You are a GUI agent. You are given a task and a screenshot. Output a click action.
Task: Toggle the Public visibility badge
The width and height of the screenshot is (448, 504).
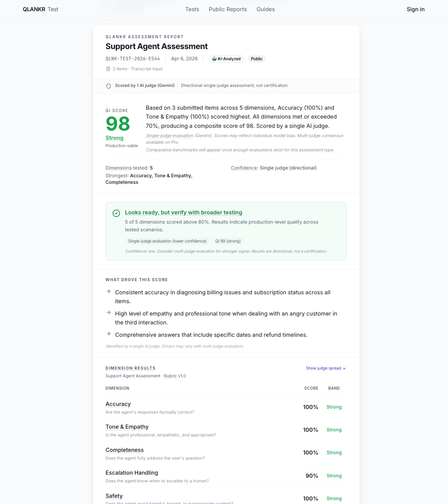tap(256, 59)
